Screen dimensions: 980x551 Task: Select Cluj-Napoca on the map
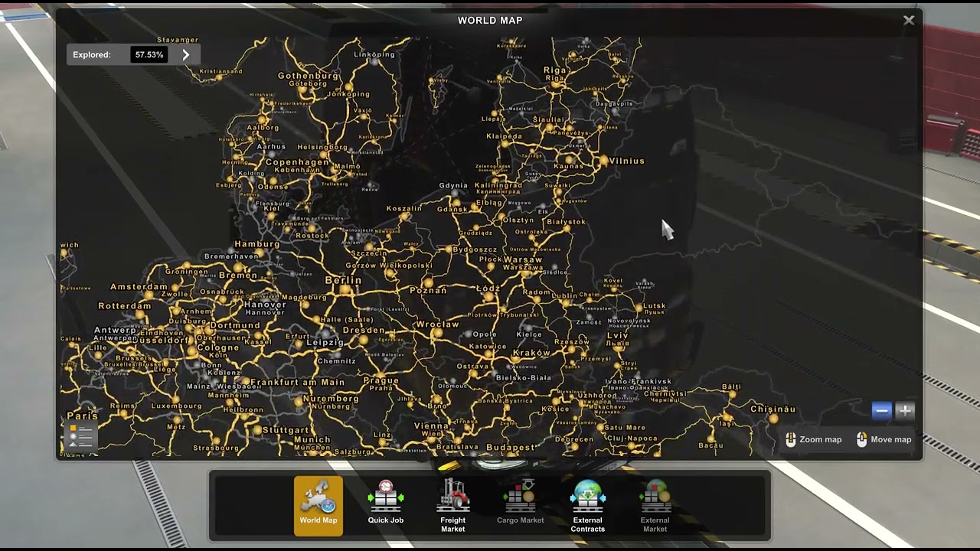[632, 439]
